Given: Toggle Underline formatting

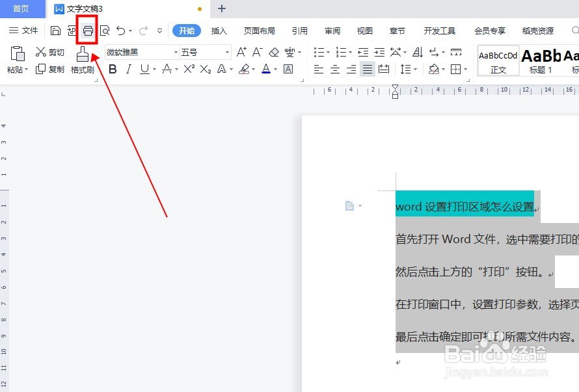Looking at the screenshot, I should 144,69.
